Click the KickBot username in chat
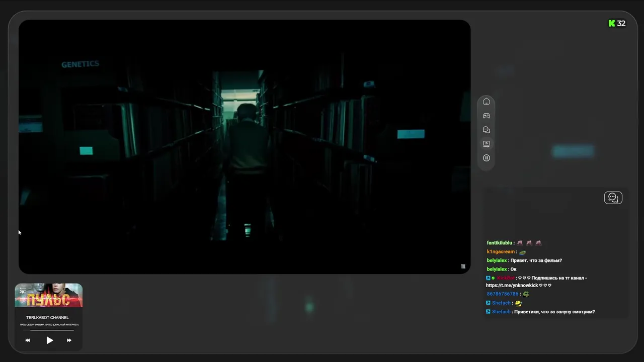Viewport: 644px width, 362px height. (x=506, y=278)
